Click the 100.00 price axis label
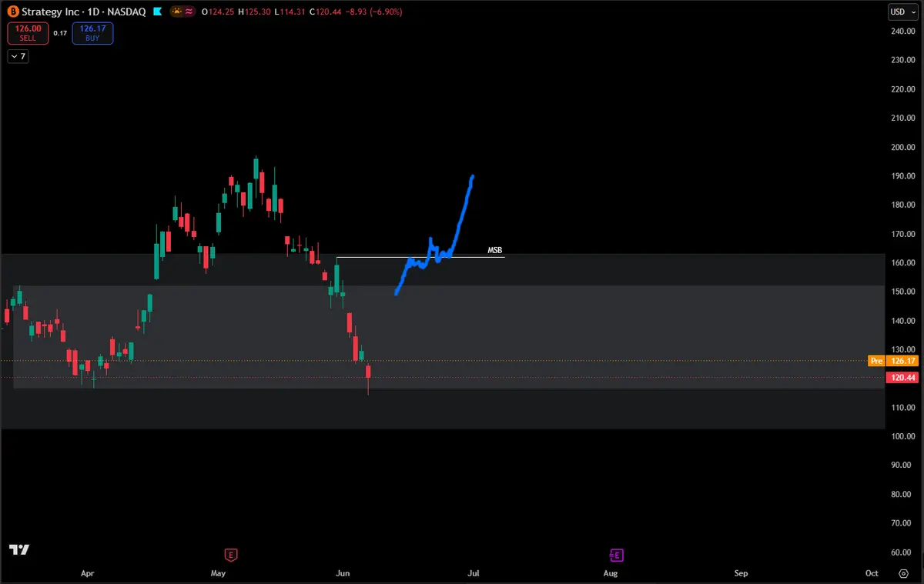 coord(902,436)
